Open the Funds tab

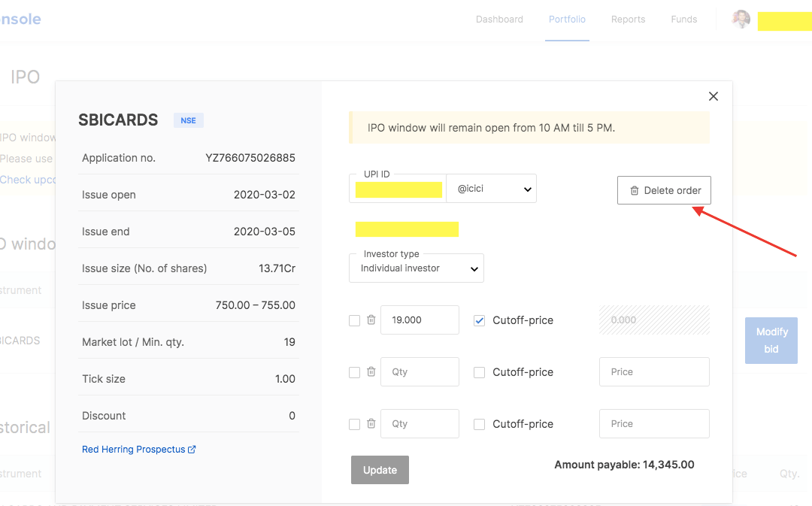point(683,19)
